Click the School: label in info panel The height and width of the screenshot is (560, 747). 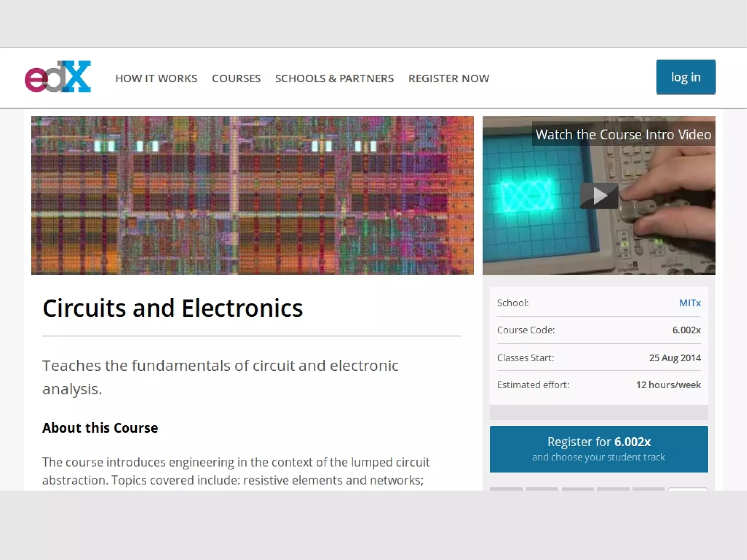512,303
